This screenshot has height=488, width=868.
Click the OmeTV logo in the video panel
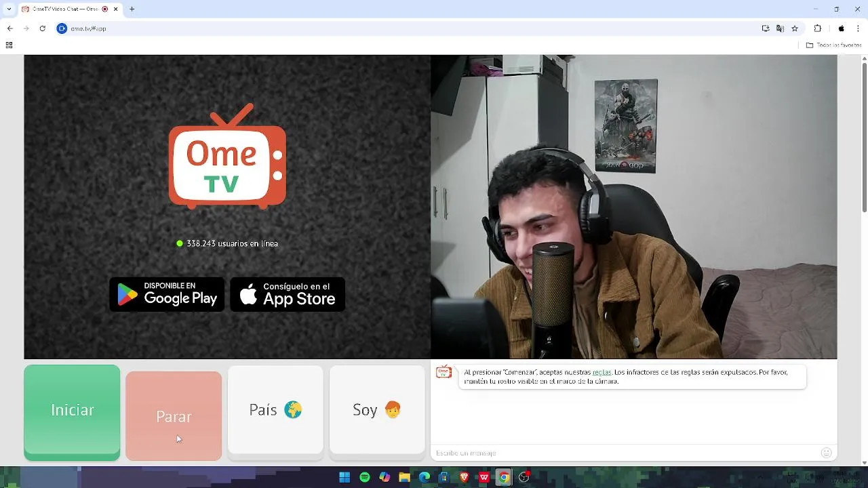click(227, 156)
